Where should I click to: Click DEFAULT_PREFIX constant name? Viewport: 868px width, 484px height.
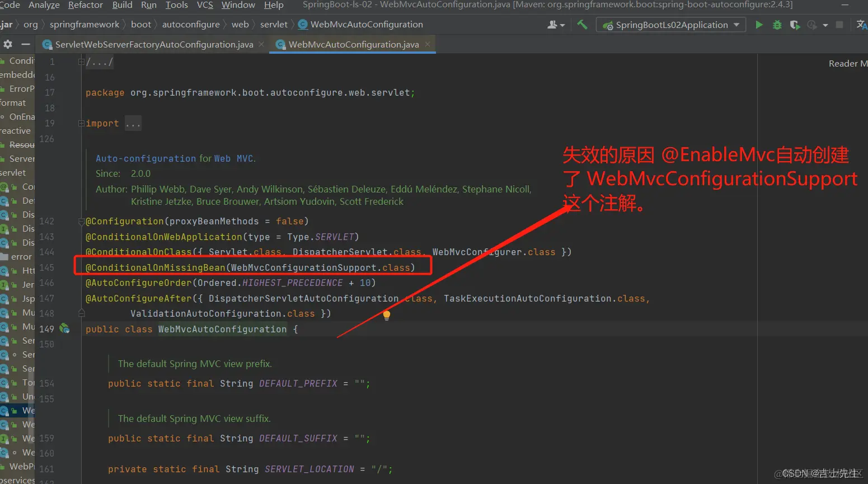coord(298,383)
